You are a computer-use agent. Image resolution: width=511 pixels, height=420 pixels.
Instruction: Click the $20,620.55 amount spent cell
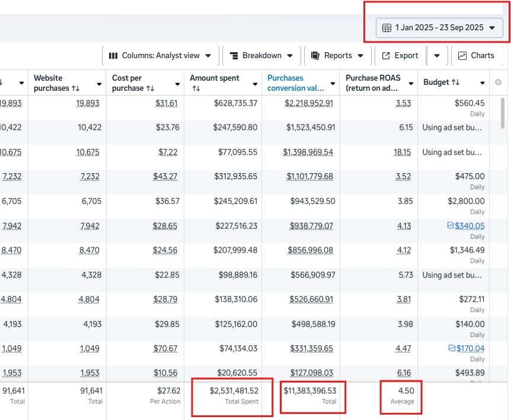tap(237, 373)
